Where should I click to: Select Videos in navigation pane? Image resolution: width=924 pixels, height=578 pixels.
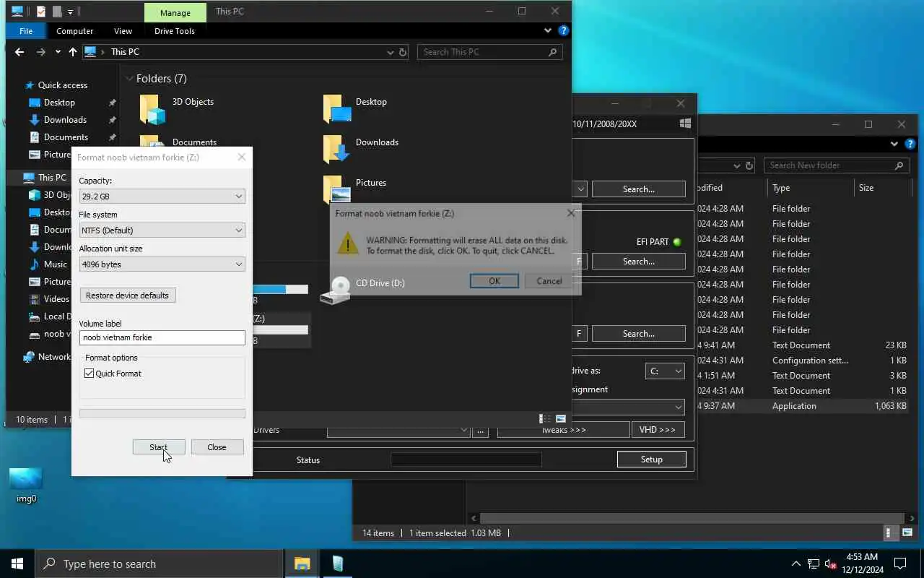tap(56, 299)
